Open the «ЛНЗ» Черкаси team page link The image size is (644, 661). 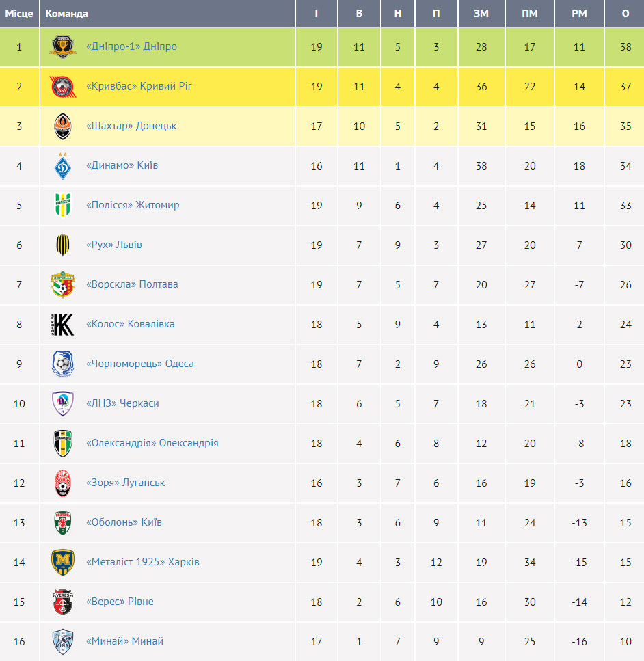pos(122,403)
